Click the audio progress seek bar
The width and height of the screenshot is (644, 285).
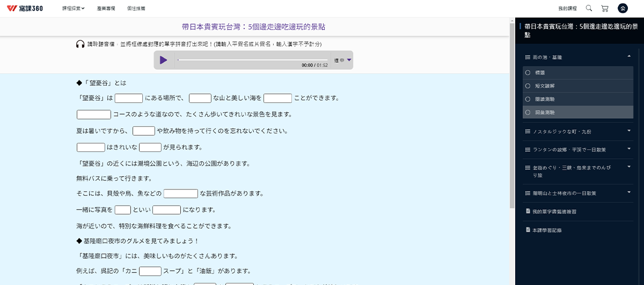click(252, 60)
